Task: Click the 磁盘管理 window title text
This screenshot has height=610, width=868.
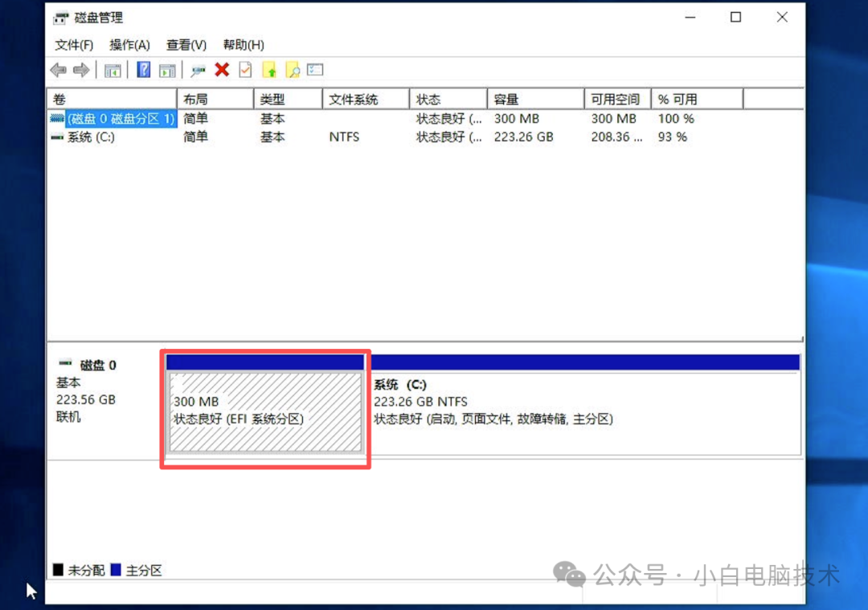Action: 99,18
